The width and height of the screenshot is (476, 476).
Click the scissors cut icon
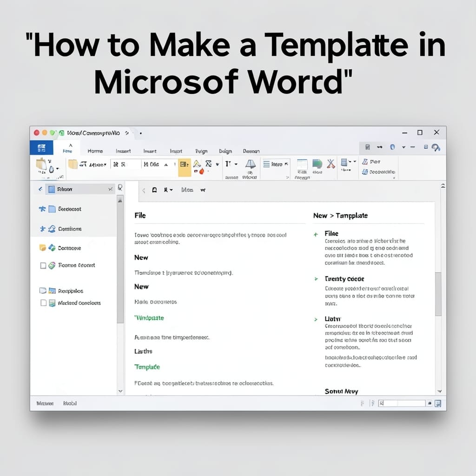(x=331, y=164)
